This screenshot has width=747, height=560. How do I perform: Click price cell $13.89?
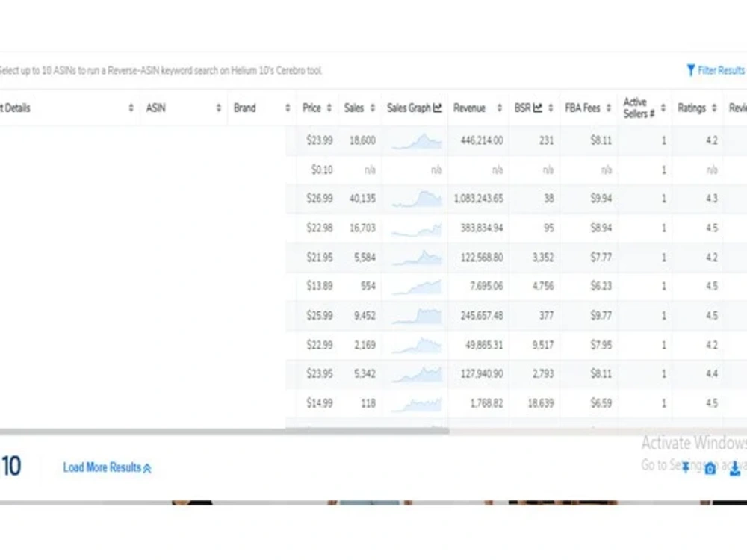click(320, 286)
